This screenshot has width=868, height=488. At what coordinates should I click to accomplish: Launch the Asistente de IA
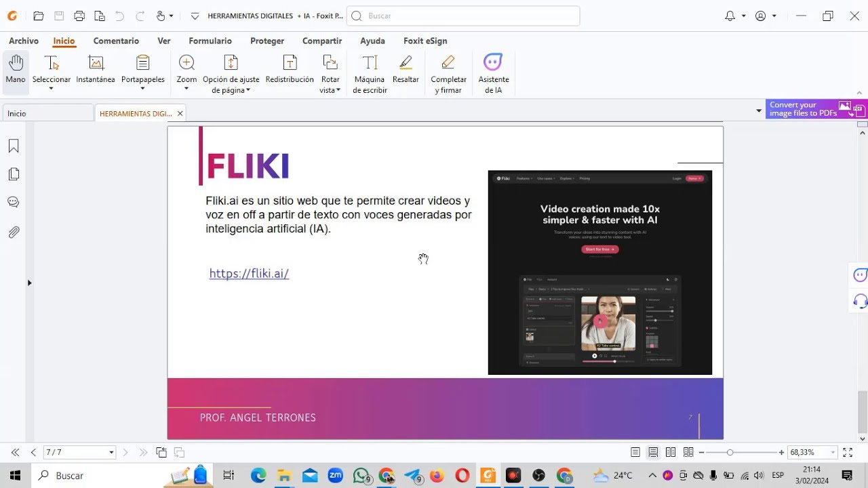(493, 75)
